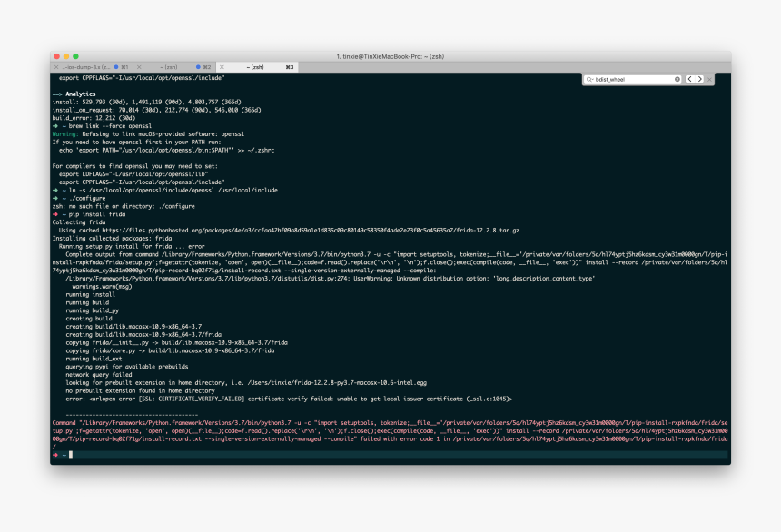This screenshot has width=781, height=532.
Task: Close the find bar
Action: point(710,79)
